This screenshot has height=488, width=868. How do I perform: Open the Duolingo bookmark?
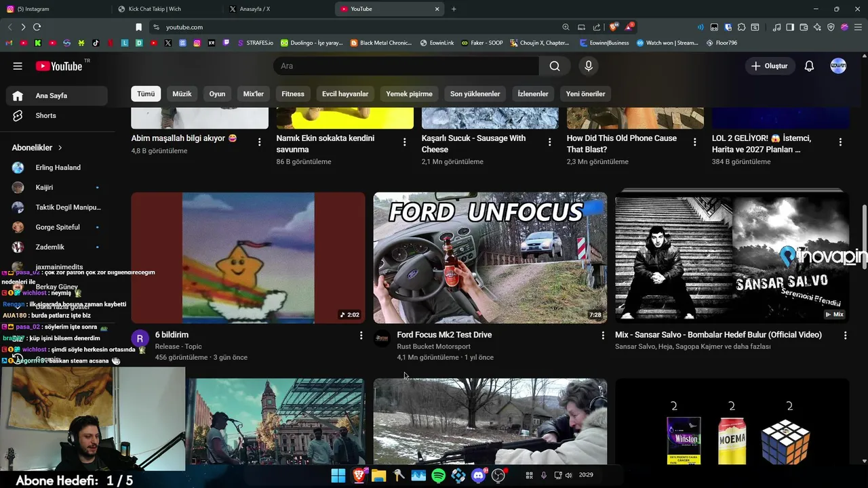click(x=312, y=43)
